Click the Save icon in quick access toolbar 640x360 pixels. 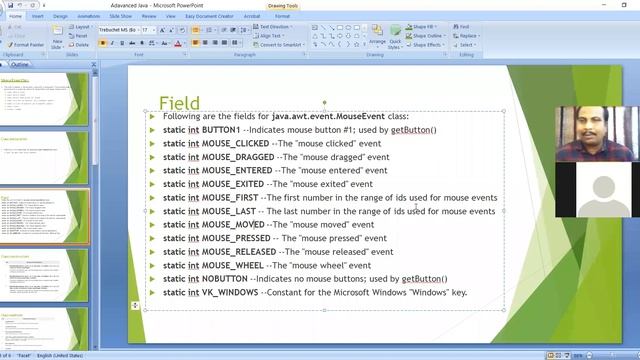[x=10, y=5]
